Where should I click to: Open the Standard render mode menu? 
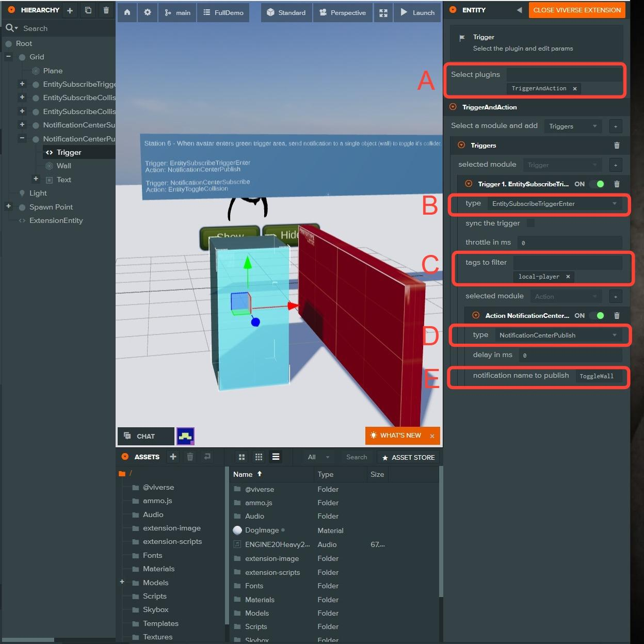coord(286,12)
